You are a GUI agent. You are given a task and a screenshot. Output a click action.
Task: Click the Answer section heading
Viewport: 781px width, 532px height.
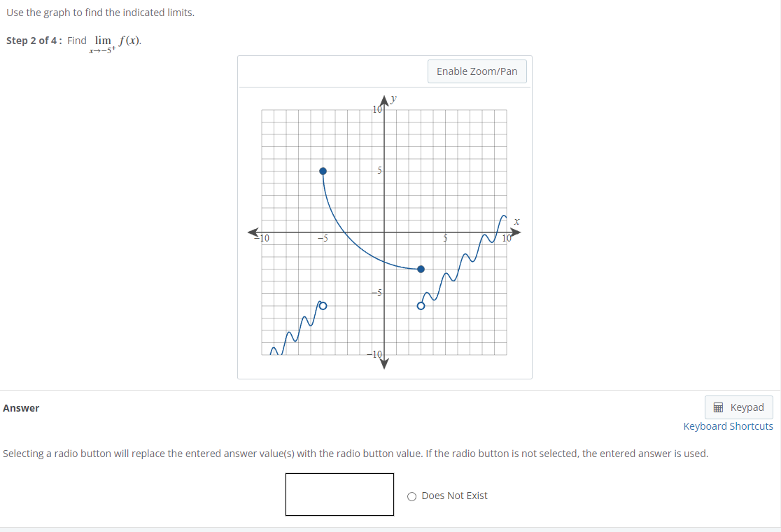click(20, 407)
